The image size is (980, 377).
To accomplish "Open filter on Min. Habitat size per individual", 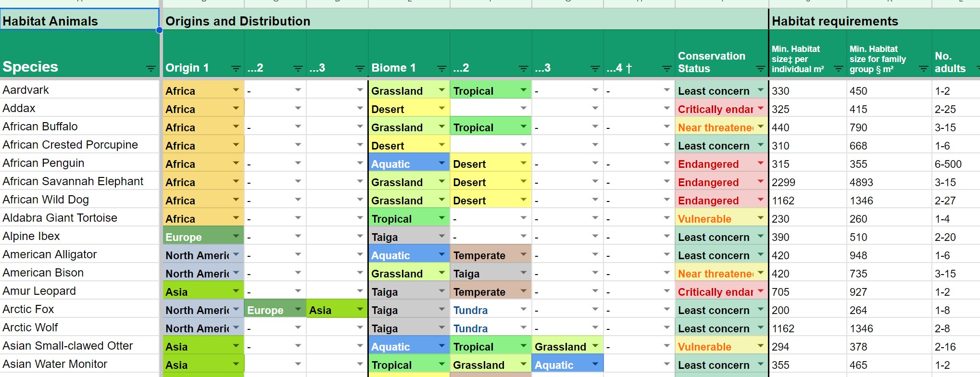I will tap(839, 69).
